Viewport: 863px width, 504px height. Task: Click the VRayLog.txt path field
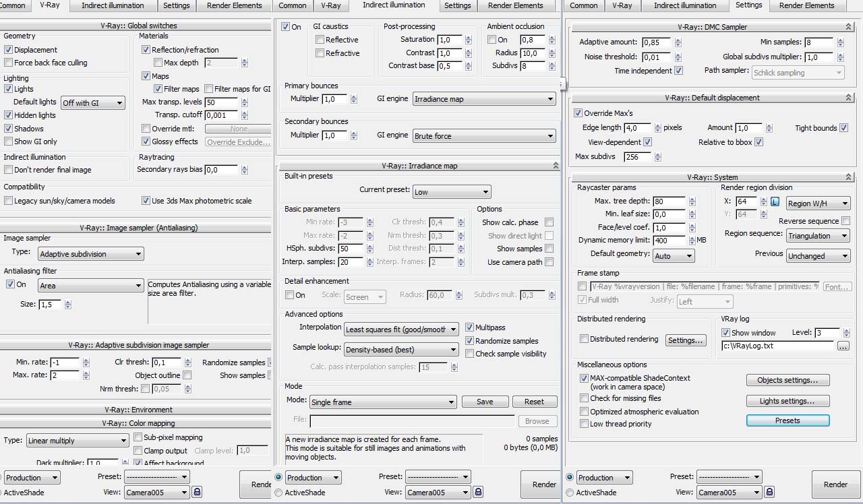pos(777,346)
